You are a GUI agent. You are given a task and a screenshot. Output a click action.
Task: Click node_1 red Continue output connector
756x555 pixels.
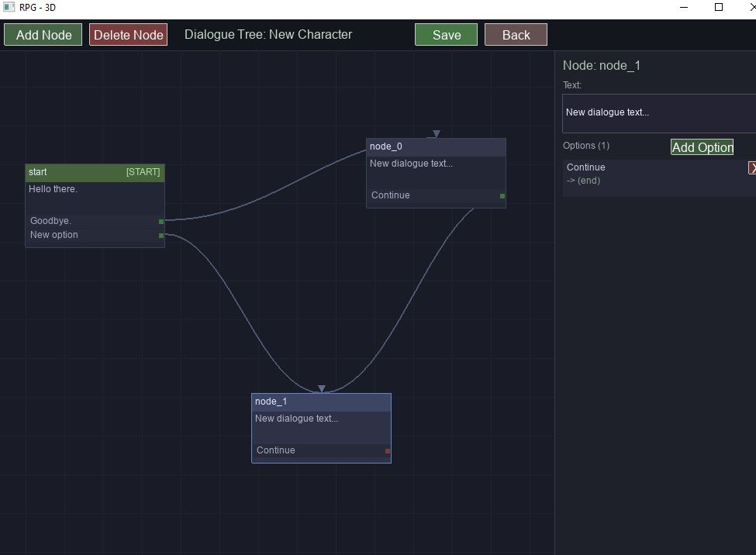click(388, 451)
